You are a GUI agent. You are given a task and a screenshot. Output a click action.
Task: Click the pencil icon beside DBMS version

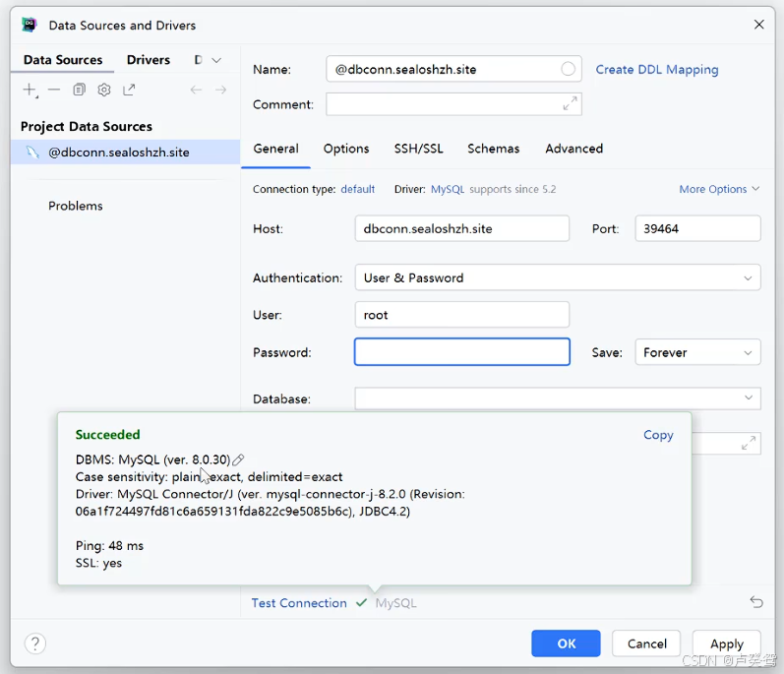point(238,460)
